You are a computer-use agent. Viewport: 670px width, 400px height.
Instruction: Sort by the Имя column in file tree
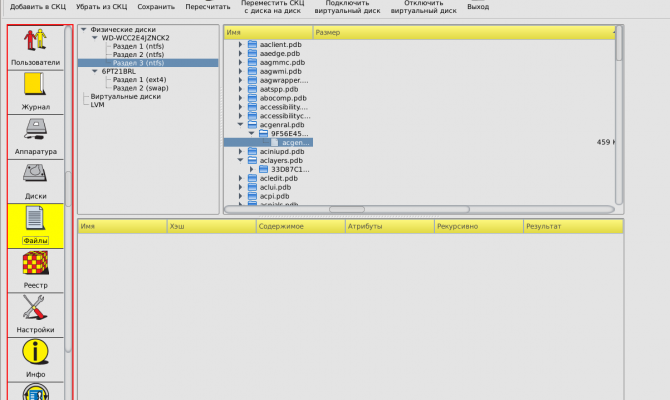[268, 32]
